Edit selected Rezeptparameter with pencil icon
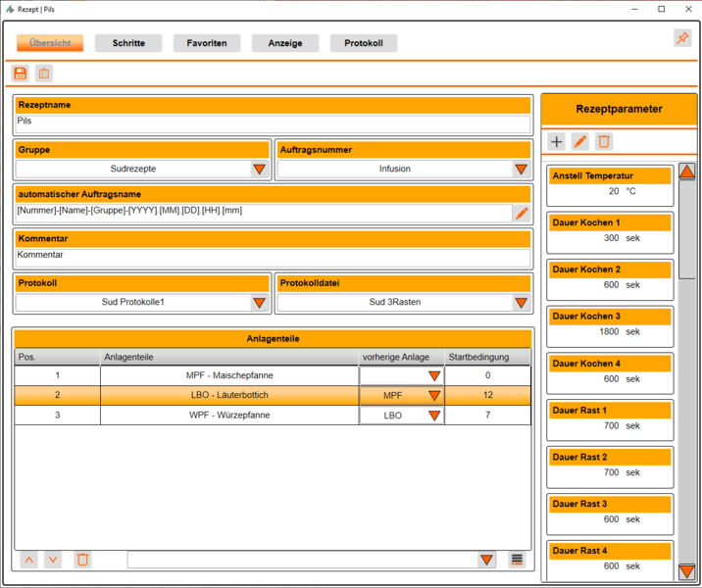Image resolution: width=702 pixels, height=588 pixels. (580, 142)
